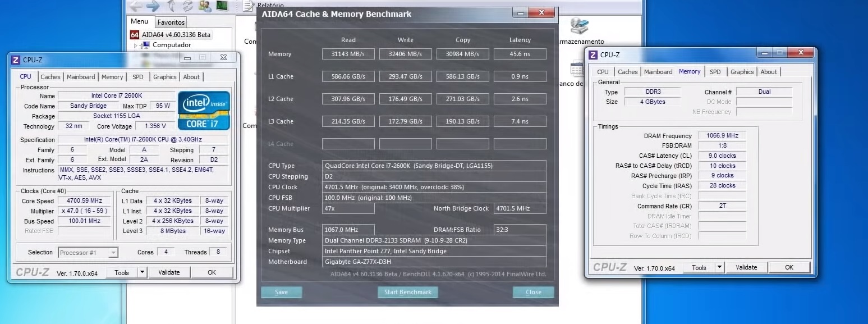Click Start Benchmark button
Viewport: 868px width, 324px height.
click(408, 292)
